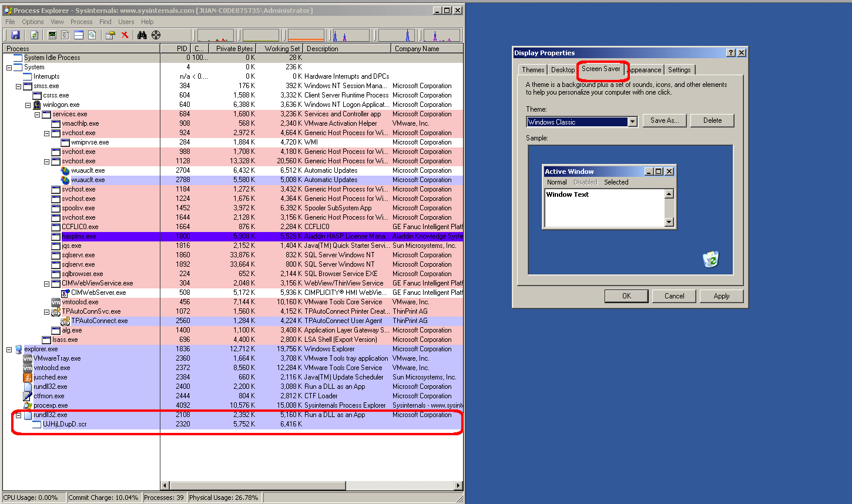
Task: Open the Theme dropdown list
Action: (x=632, y=122)
